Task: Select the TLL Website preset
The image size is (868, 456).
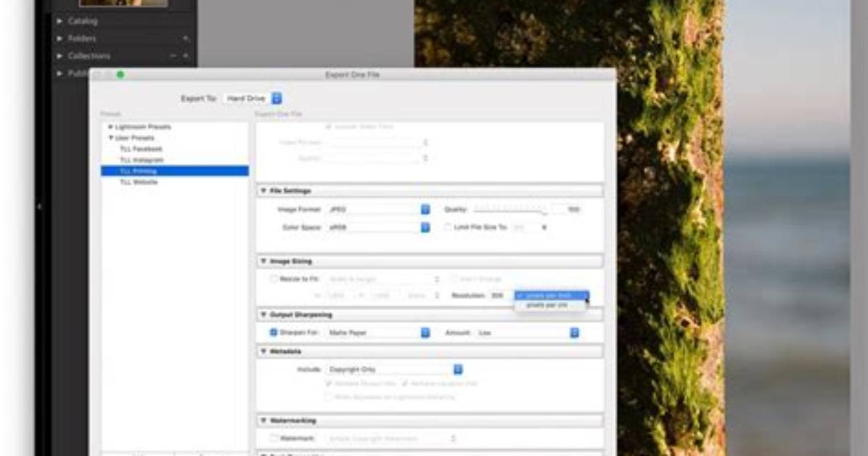Action: pyautogui.click(x=139, y=182)
